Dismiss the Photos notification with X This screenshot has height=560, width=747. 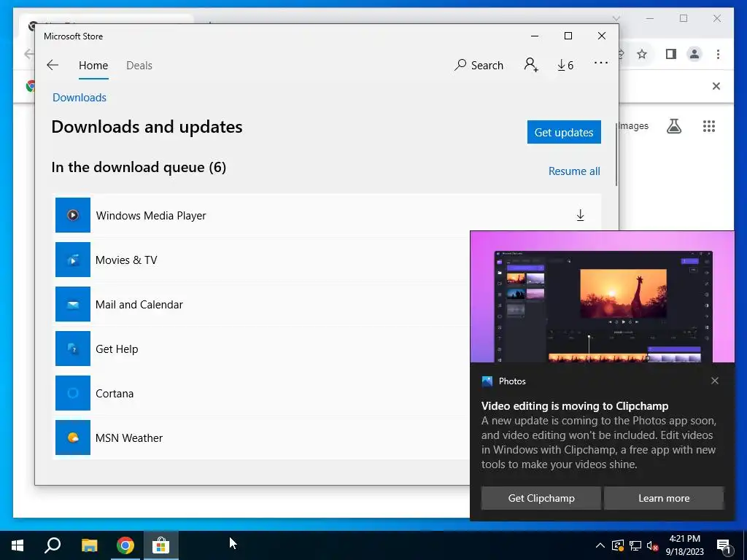click(x=715, y=381)
